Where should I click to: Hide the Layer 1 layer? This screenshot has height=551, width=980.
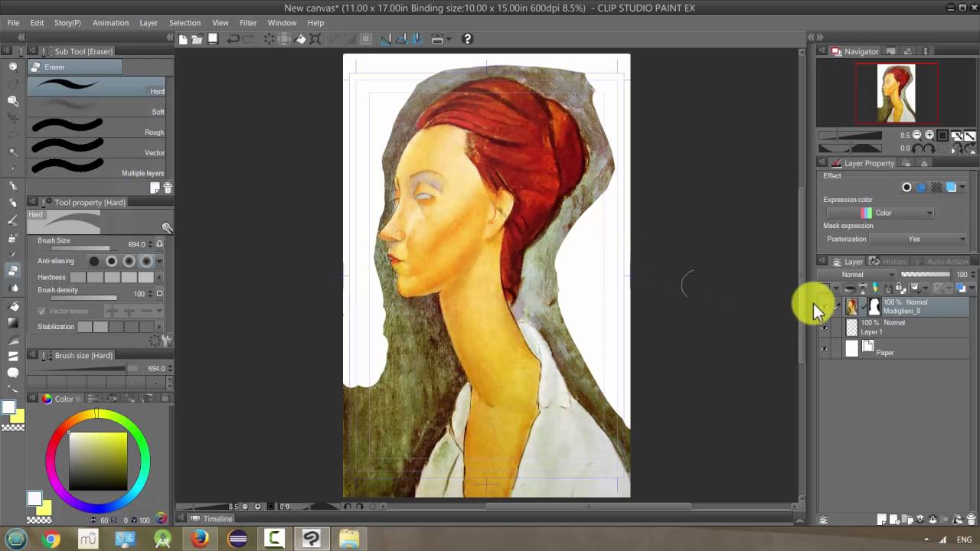tap(825, 328)
